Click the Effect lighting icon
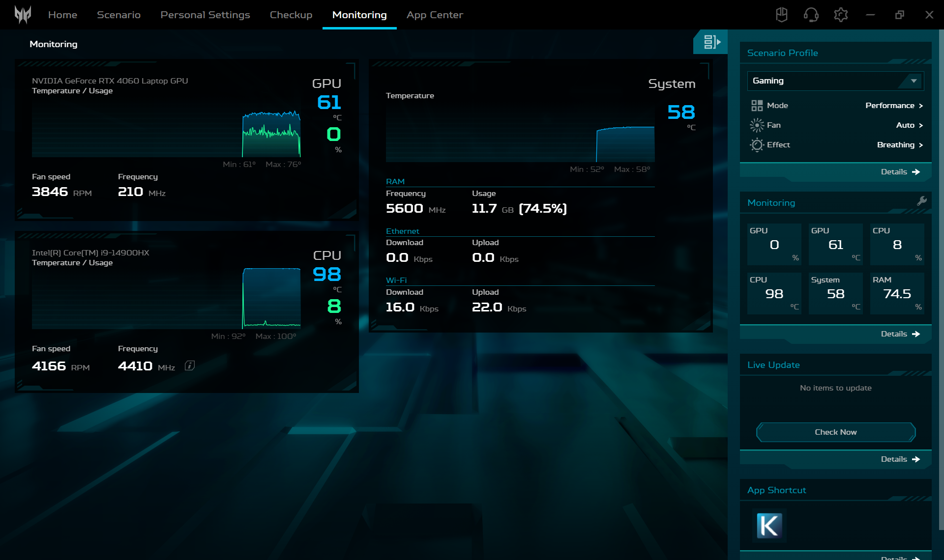 coord(757,145)
